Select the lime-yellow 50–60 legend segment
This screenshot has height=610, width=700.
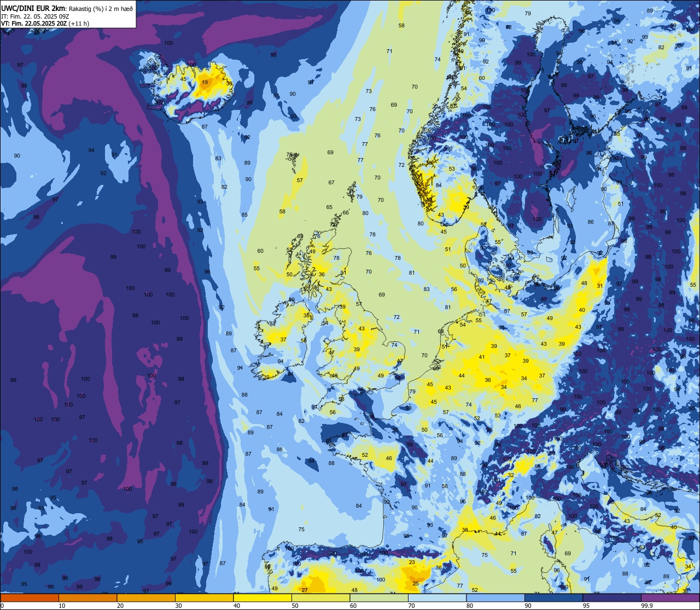pos(320,597)
